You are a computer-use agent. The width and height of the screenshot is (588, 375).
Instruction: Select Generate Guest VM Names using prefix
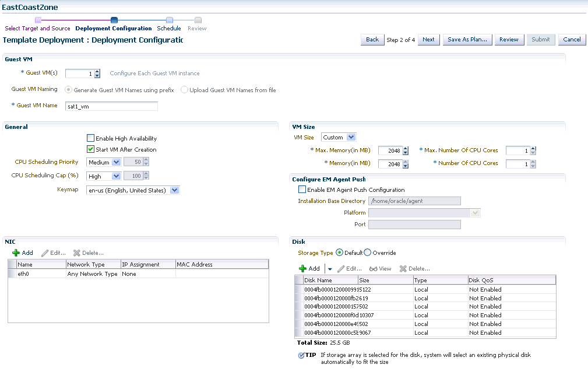point(68,90)
